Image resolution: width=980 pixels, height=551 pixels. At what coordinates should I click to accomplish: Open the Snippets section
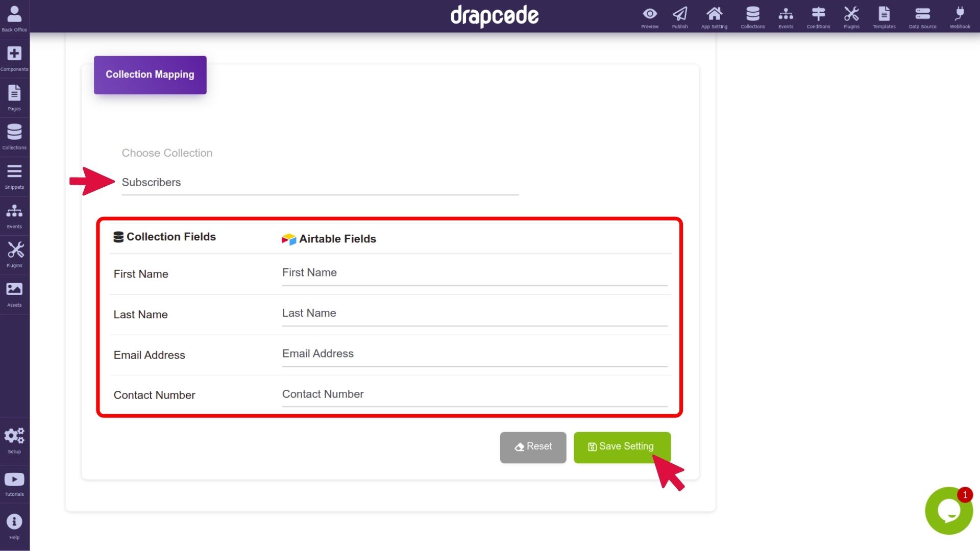(14, 177)
